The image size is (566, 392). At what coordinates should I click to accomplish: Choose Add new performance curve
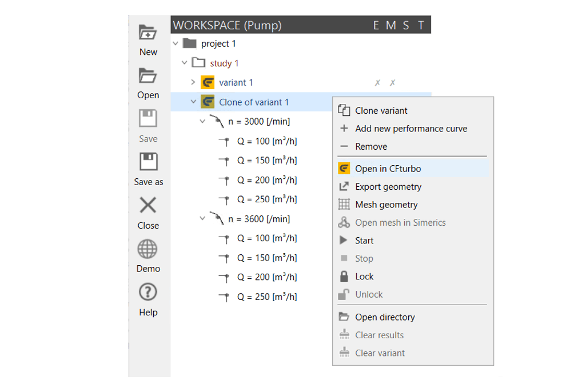point(411,129)
